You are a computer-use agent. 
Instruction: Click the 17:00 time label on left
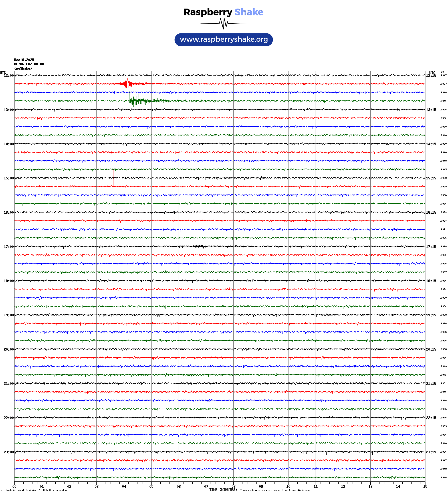point(9,247)
